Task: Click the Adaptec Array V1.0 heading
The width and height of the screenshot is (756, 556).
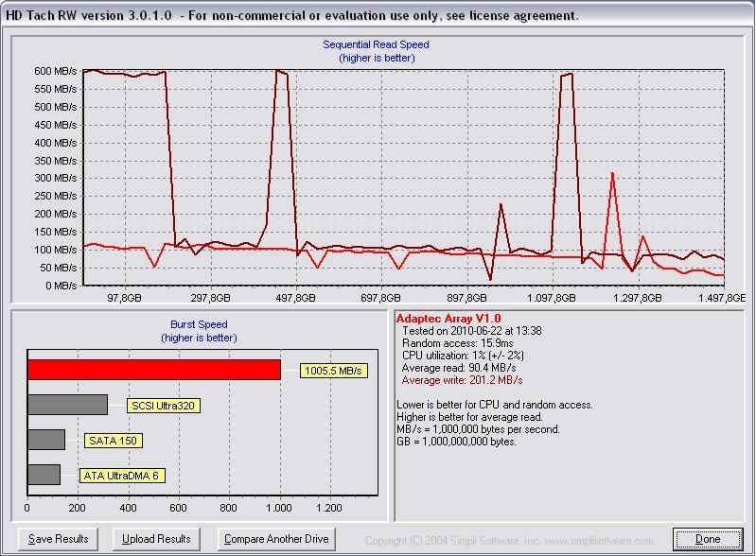Action: pos(448,319)
